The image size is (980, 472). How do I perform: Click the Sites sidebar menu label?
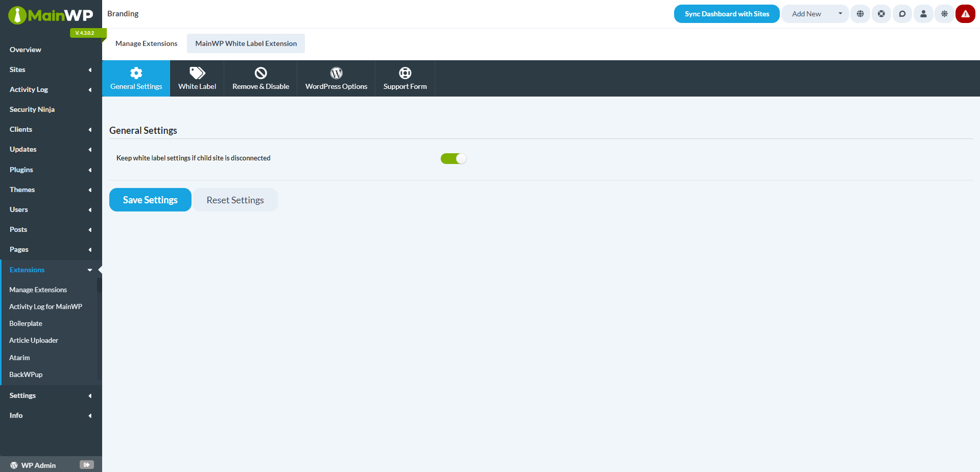click(17, 69)
